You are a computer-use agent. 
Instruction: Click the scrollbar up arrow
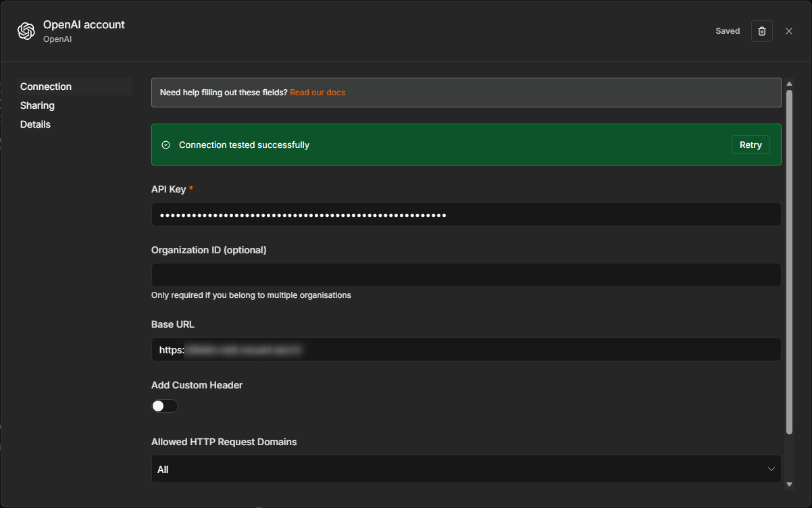coord(789,83)
